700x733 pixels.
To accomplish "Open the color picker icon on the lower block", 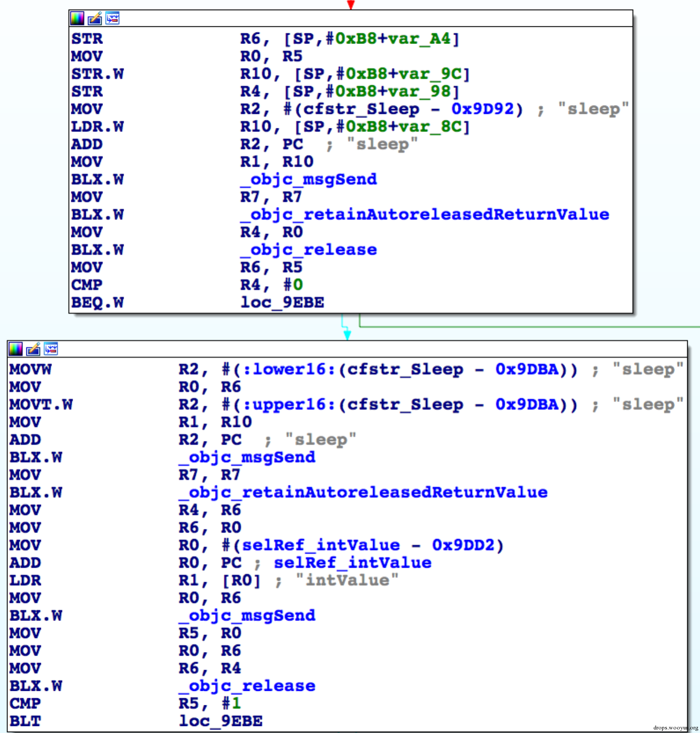I will pos(15,349).
